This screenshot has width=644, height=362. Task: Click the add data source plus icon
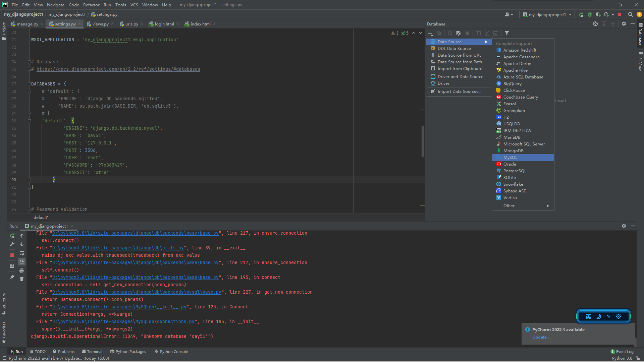[x=430, y=33]
